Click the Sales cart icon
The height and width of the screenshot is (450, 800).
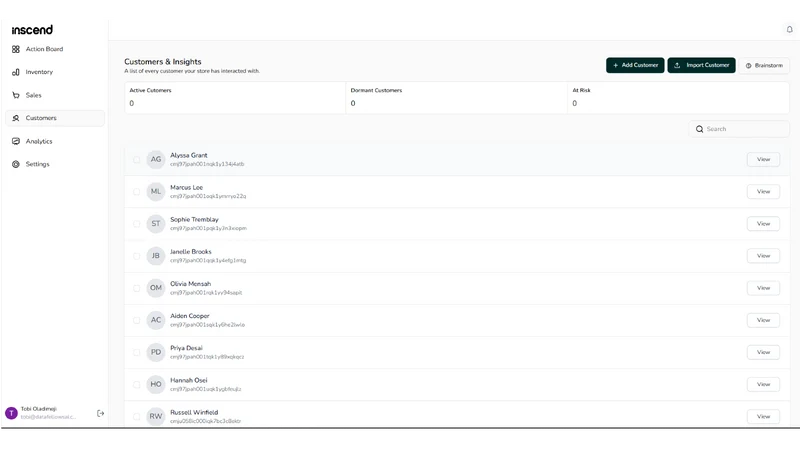[x=16, y=95]
